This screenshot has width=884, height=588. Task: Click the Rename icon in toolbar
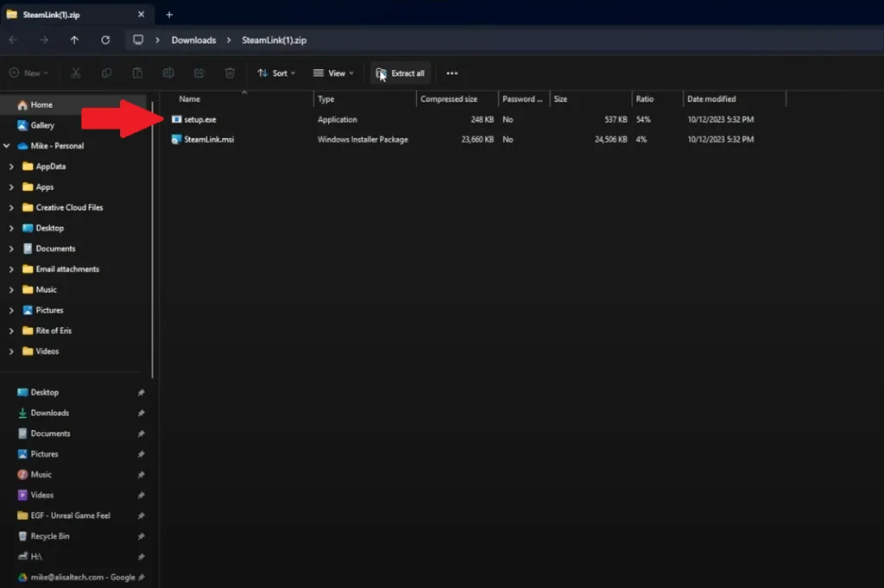coord(168,73)
